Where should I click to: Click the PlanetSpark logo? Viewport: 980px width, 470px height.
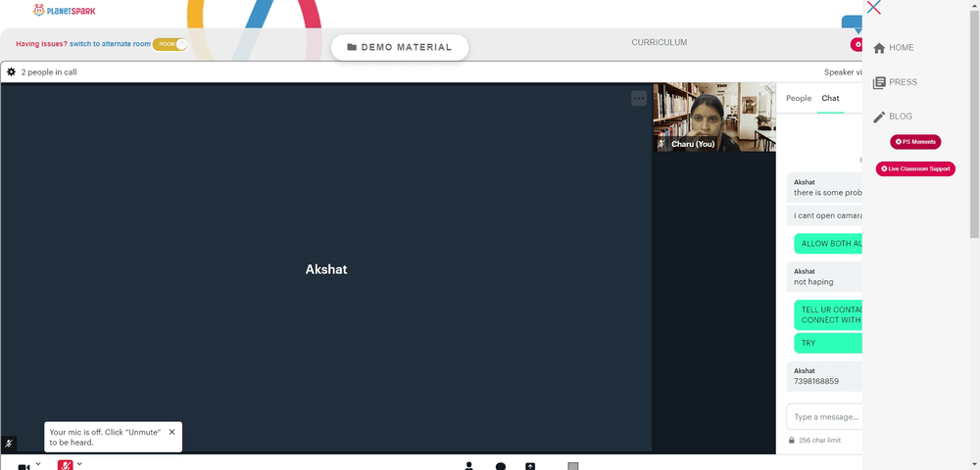point(65,10)
